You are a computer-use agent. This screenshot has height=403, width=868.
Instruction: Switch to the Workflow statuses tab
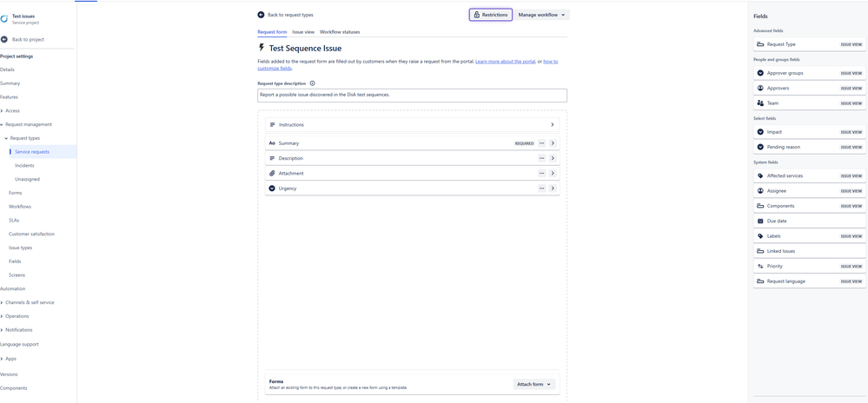point(340,32)
